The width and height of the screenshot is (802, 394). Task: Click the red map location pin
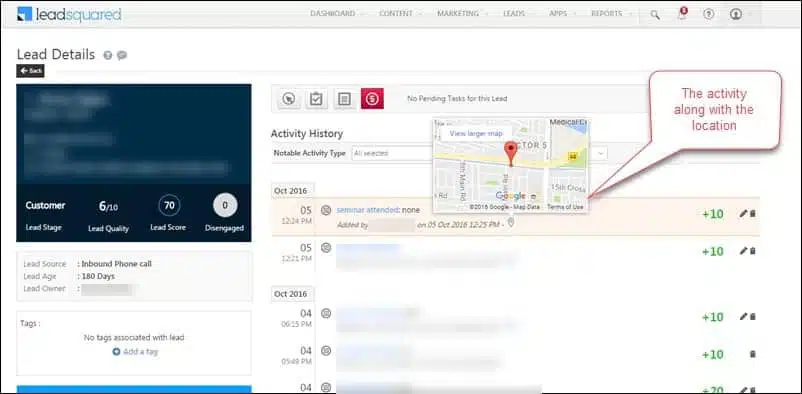tap(510, 154)
